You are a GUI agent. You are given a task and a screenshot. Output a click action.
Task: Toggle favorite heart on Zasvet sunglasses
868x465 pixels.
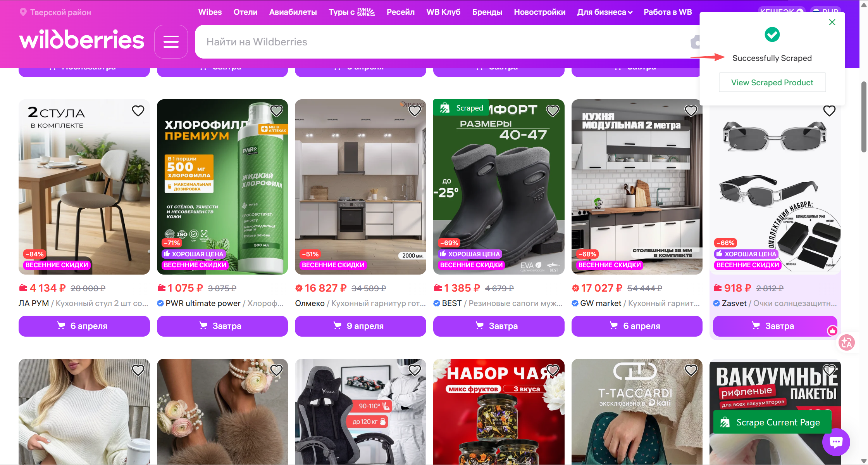(829, 111)
